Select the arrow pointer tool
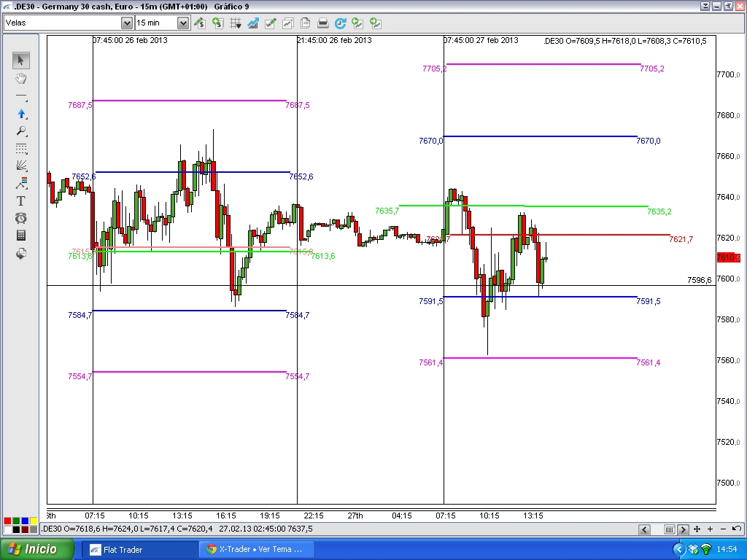The height and width of the screenshot is (560, 747). tap(20, 61)
